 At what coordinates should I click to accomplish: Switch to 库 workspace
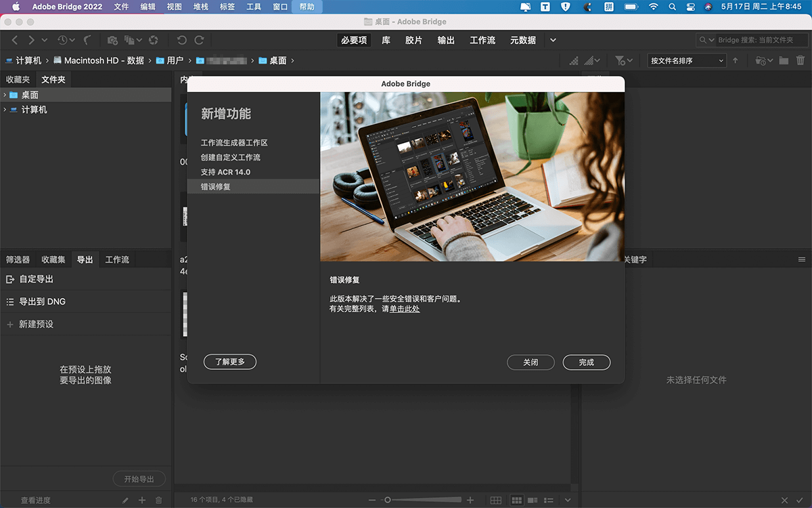[x=386, y=41]
